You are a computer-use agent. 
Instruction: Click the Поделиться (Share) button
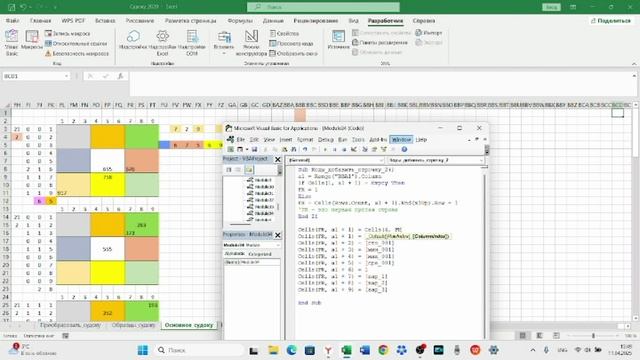(611, 20)
